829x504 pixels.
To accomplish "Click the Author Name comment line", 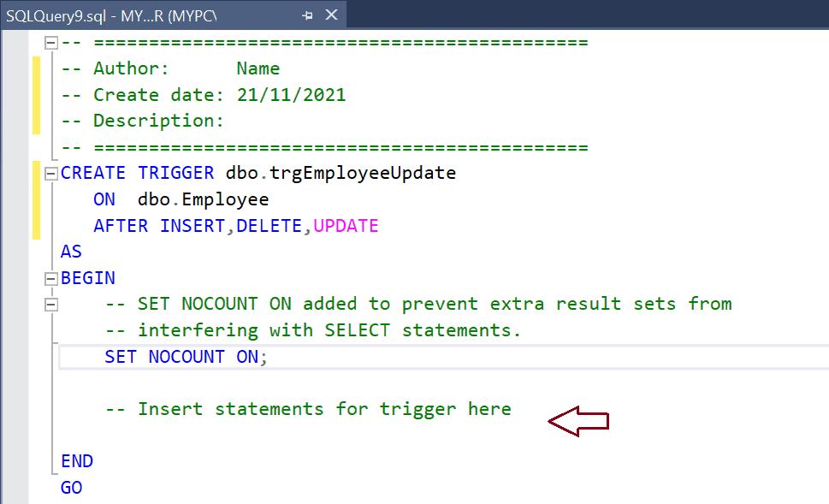I will (170, 68).
